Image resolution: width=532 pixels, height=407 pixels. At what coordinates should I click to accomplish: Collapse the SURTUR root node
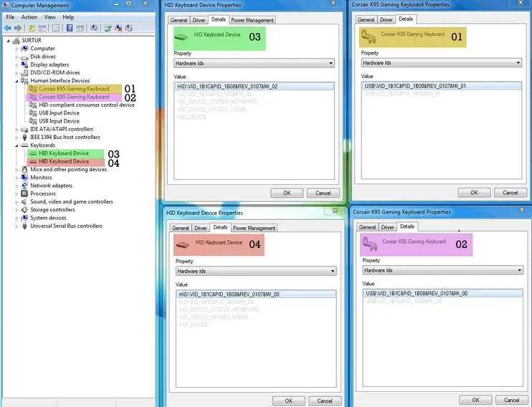[9, 41]
